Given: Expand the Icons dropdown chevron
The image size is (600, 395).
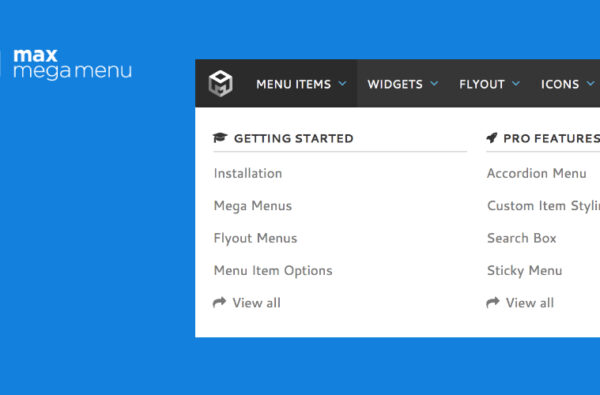Looking at the screenshot, I should coord(591,83).
